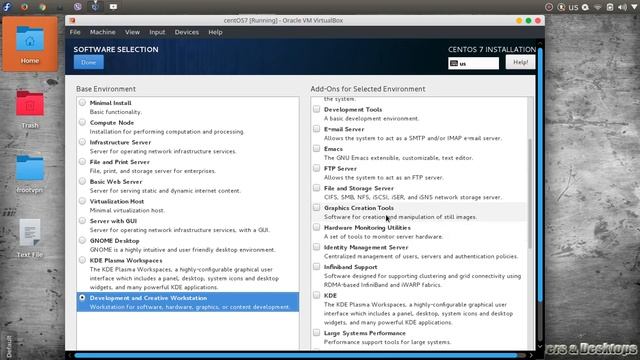Open the Input menu
This screenshot has height=360, width=640.
[x=157, y=32]
